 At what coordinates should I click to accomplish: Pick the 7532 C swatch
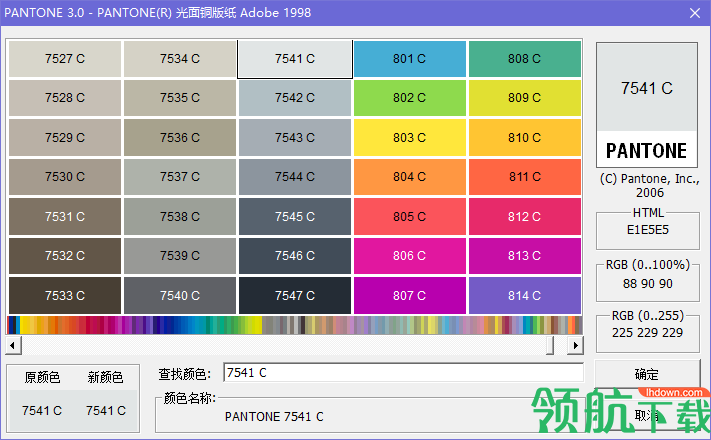[x=65, y=256]
